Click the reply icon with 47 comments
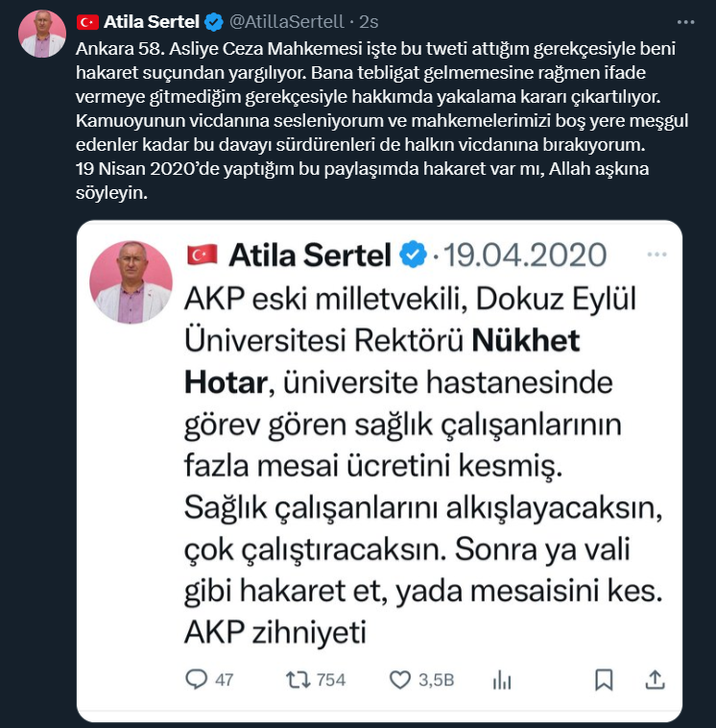The image size is (716, 728). [x=197, y=679]
